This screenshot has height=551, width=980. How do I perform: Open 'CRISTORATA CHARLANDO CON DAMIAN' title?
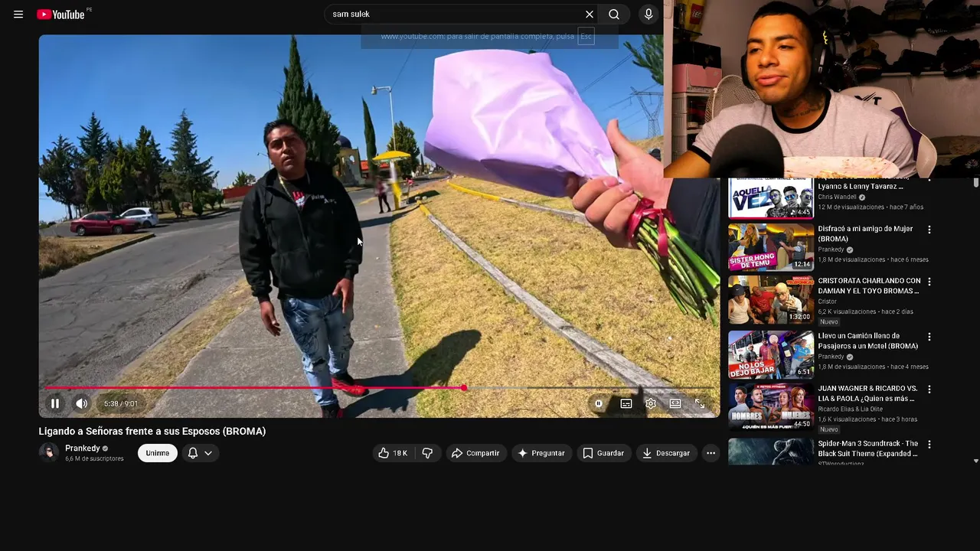(869, 285)
